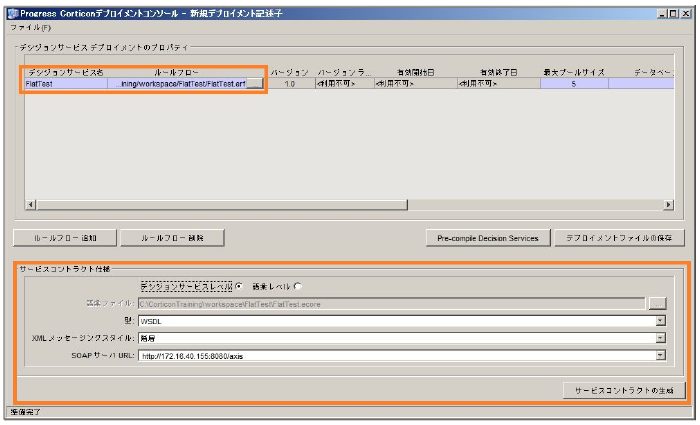Click the ルールフロー追加 button
700x425 pixels.
[x=65, y=238]
